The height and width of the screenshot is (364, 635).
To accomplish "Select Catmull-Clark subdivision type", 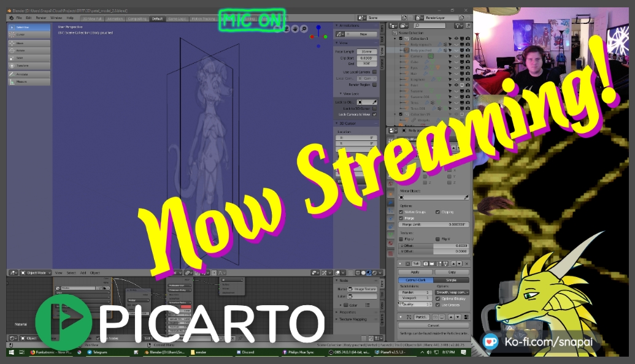I will point(415,280).
